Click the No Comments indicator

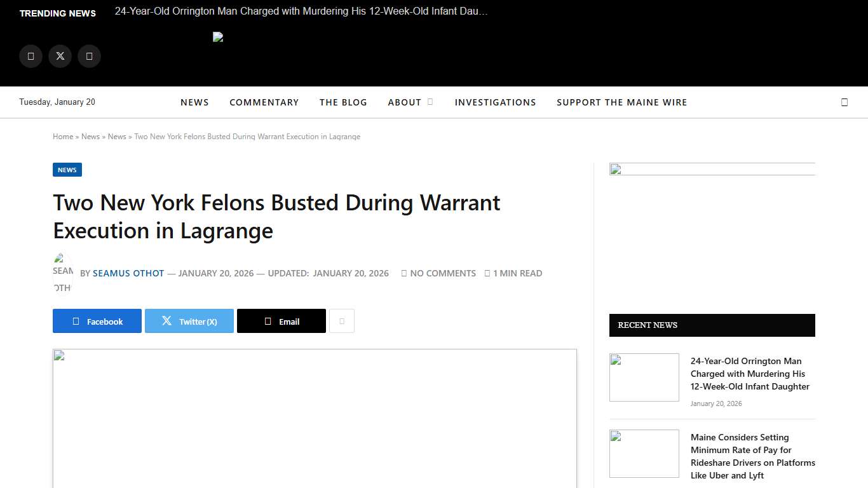point(438,273)
